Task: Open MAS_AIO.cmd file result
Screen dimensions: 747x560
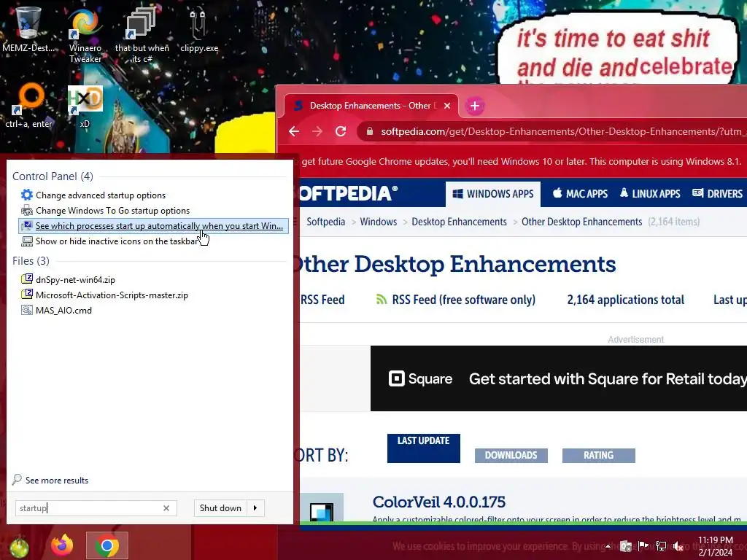Action: [64, 311]
